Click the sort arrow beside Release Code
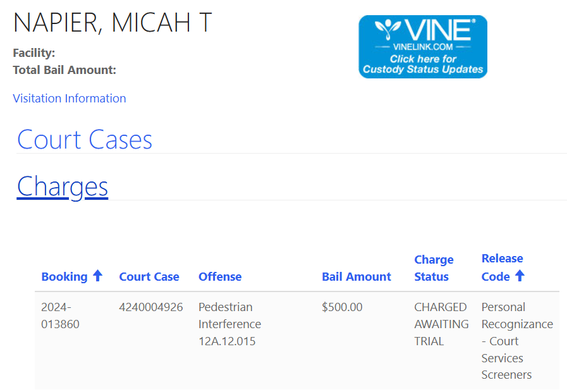Image resolution: width=567 pixels, height=392 pixels. [520, 276]
